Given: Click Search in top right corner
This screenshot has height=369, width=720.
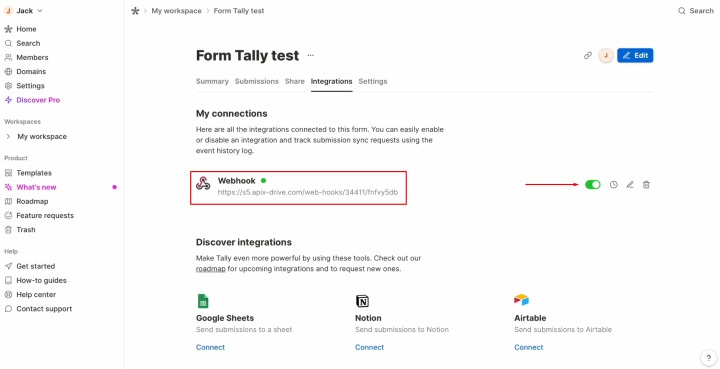Looking at the screenshot, I should click(696, 11).
